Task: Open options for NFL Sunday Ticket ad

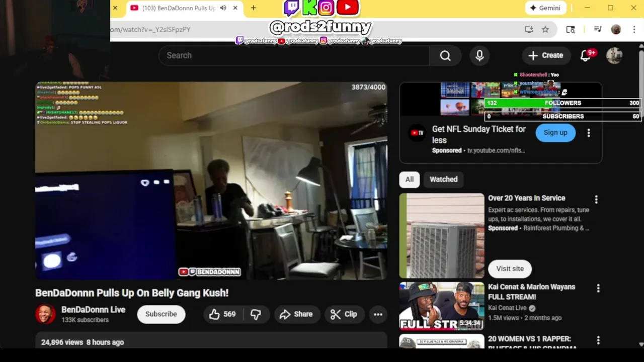Action: tap(589, 133)
